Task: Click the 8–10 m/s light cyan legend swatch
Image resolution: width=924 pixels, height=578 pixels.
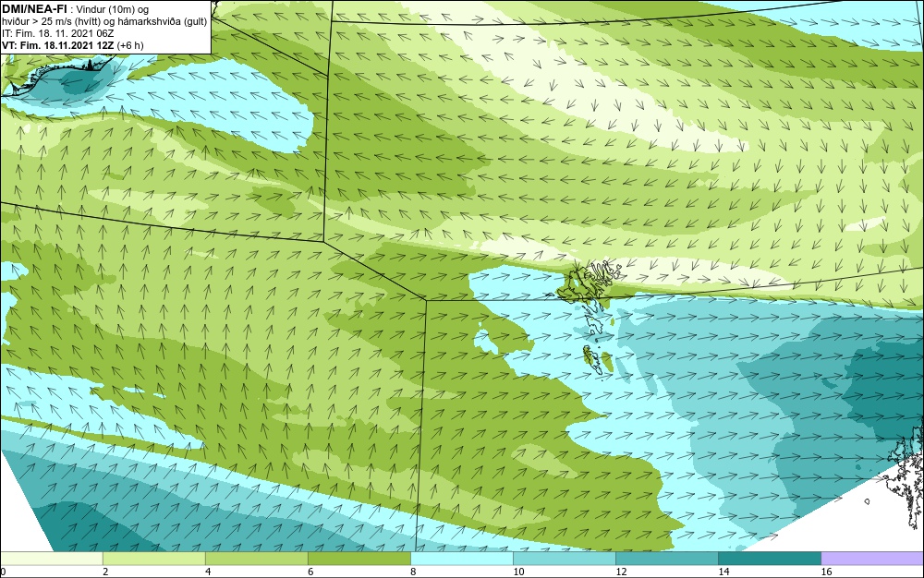Action: (461, 559)
